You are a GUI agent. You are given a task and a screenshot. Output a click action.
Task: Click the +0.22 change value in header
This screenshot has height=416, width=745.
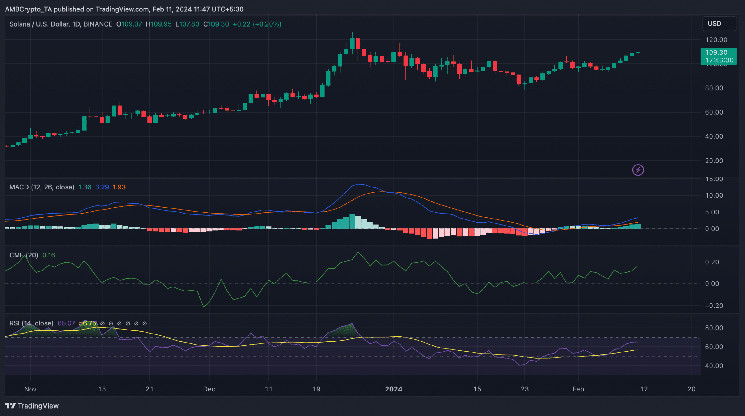[x=241, y=24]
